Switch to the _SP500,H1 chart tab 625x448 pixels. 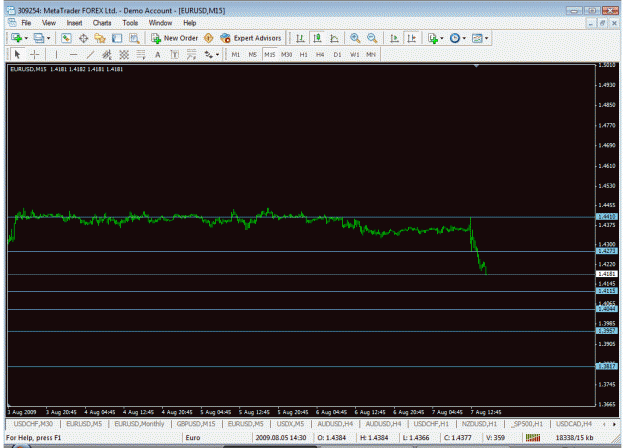(x=527, y=424)
